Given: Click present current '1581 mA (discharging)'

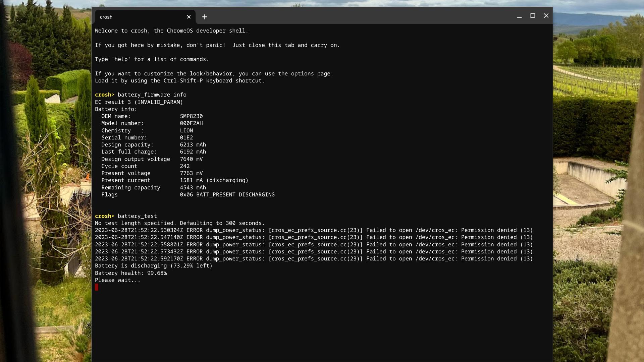Looking at the screenshot, I should (x=214, y=180).
